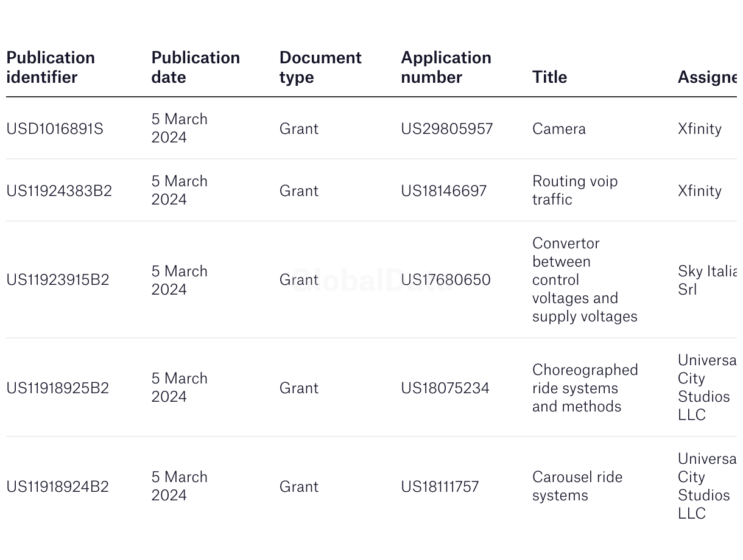Click application number US17680650

click(x=445, y=279)
